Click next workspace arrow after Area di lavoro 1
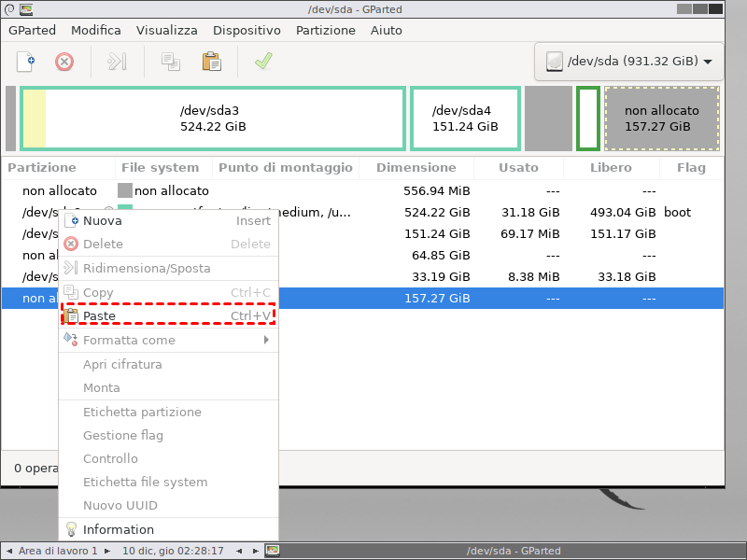 point(107,551)
